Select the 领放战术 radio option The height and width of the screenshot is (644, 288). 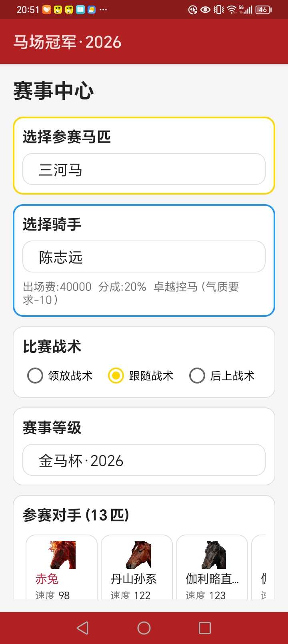coord(35,376)
